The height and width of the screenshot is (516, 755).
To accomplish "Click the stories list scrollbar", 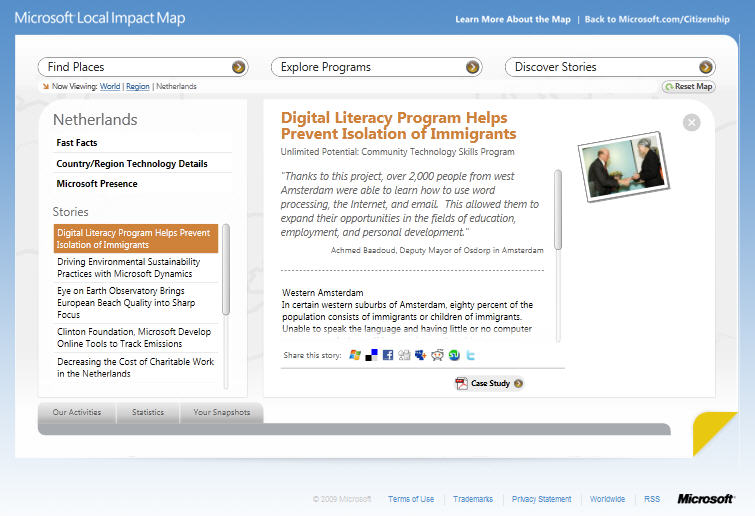I will (226, 270).
